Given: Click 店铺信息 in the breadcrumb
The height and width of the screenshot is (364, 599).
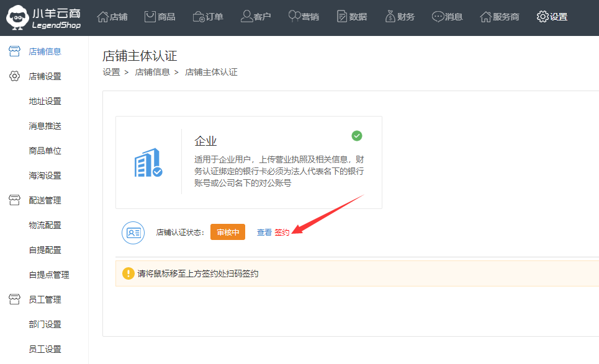Looking at the screenshot, I should 152,72.
